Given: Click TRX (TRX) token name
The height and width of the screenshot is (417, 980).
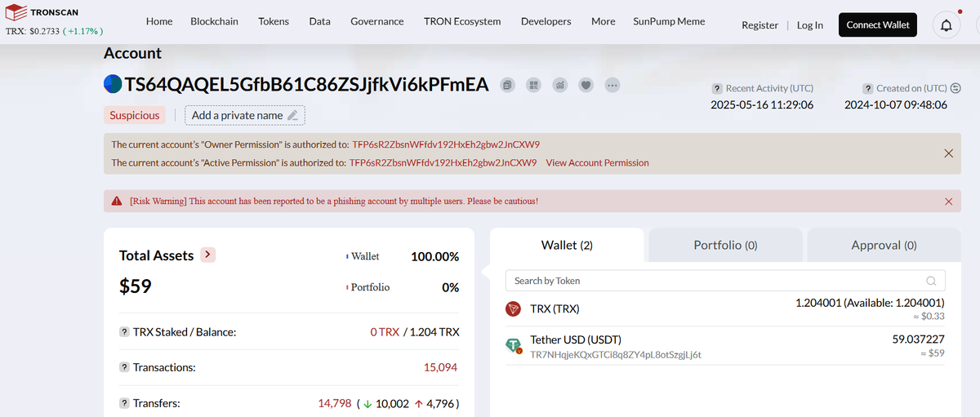Looking at the screenshot, I should [555, 309].
